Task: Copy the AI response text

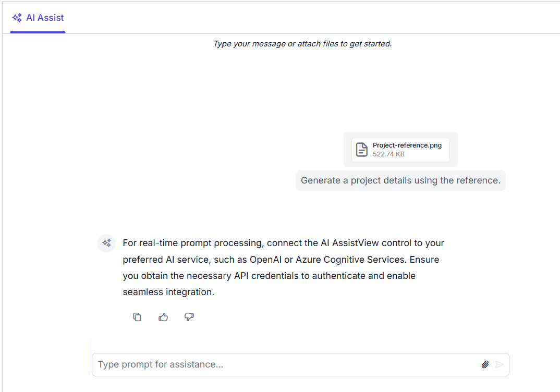Action: [x=137, y=317]
